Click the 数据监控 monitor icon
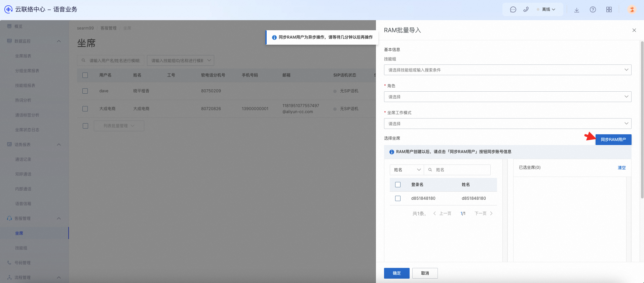644x283 pixels. [9, 41]
